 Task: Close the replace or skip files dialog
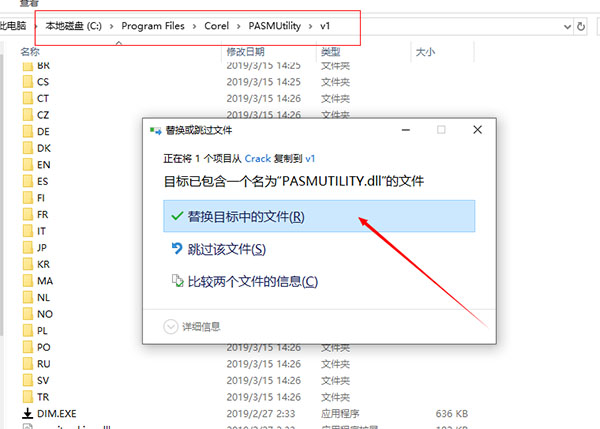[x=477, y=130]
